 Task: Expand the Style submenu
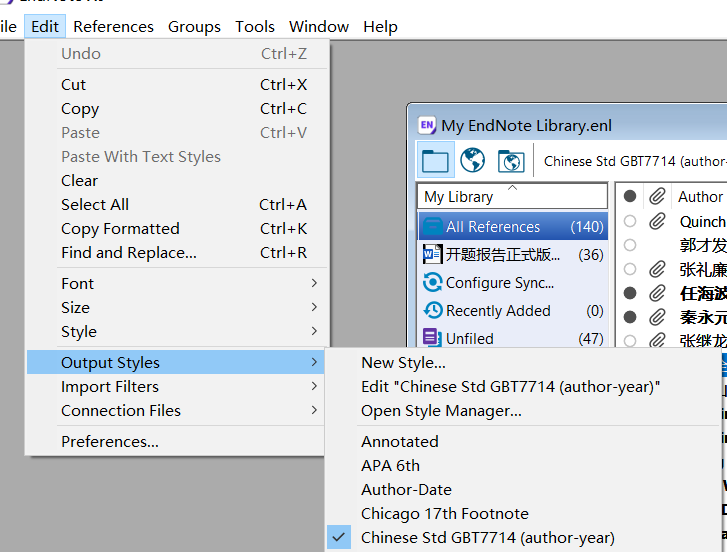(x=177, y=331)
